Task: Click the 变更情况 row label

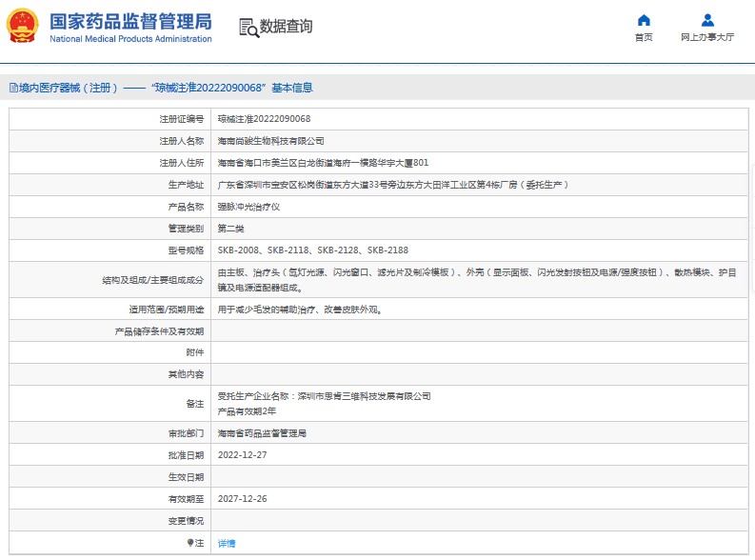Action: pyautogui.click(x=186, y=521)
